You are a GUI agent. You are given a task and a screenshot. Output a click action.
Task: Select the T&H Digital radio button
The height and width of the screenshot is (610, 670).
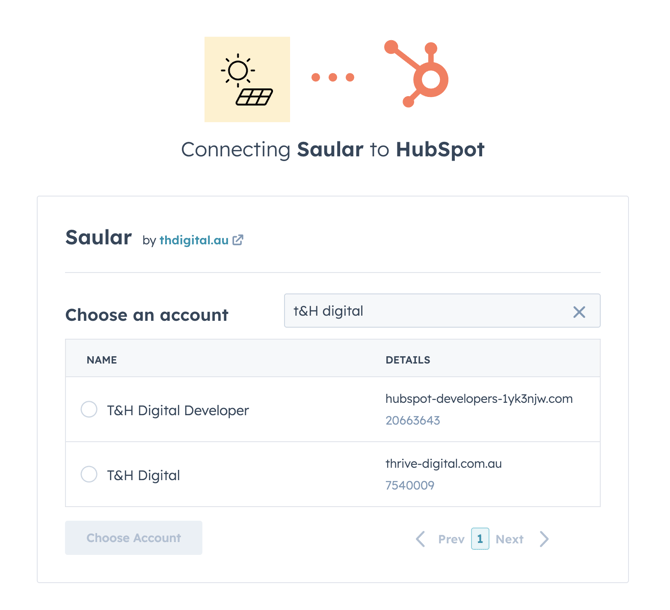89,474
